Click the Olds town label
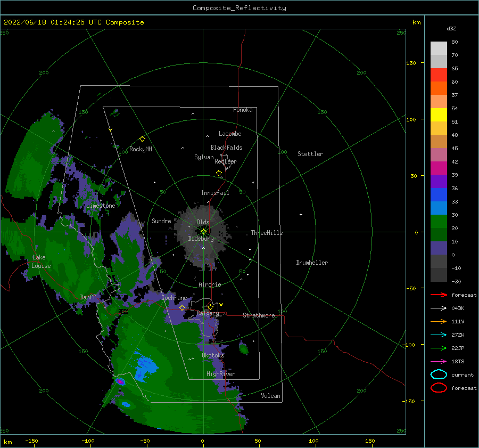Screen dimensions: 479x448 203,222
